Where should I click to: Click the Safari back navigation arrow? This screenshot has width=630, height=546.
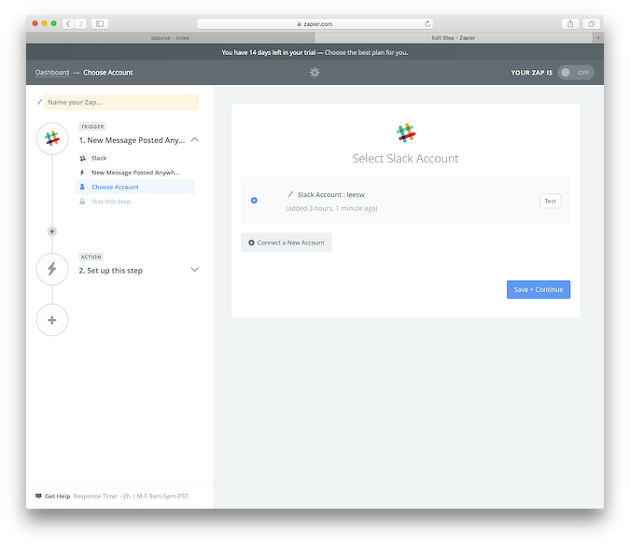tap(68, 24)
